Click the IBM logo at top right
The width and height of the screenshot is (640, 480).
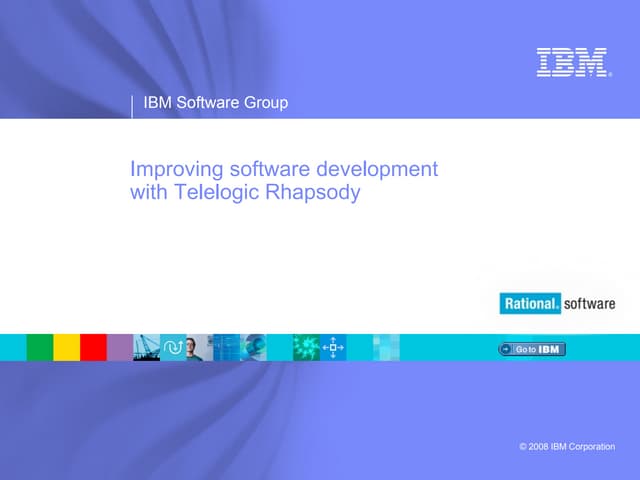(x=573, y=62)
